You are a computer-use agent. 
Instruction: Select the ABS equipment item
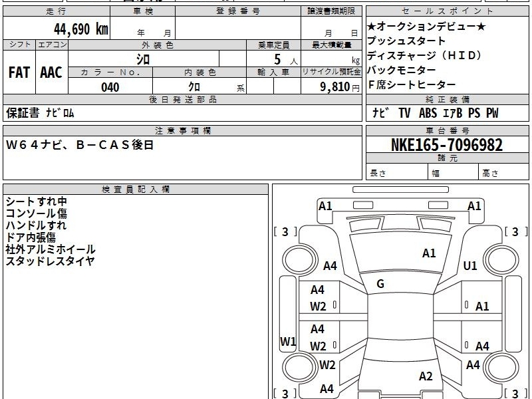click(x=428, y=112)
